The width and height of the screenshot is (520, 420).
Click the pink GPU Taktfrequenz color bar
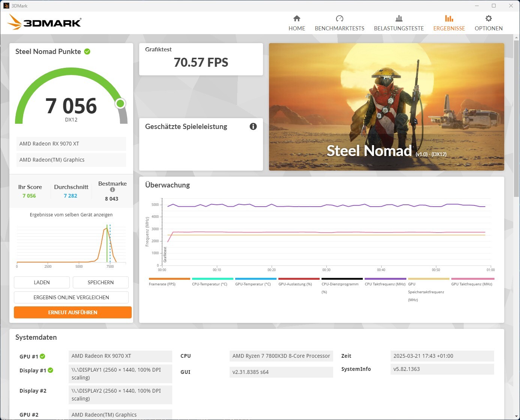pos(473,279)
